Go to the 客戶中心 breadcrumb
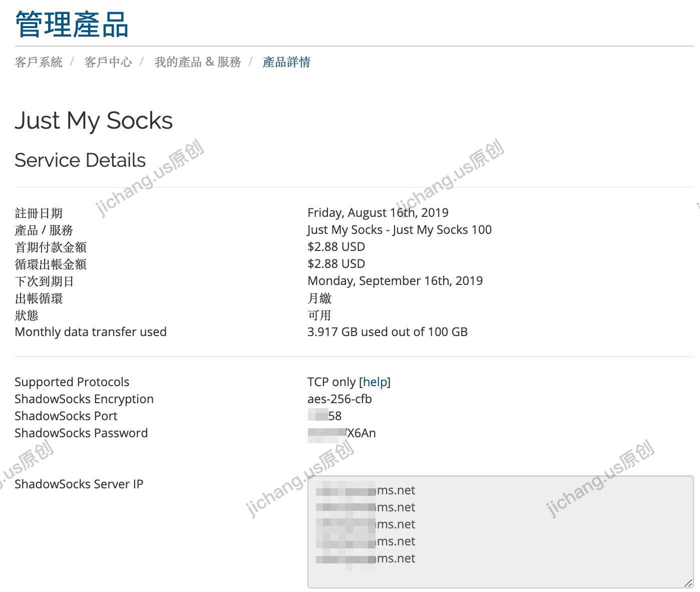The height and width of the screenshot is (592, 700). (x=108, y=62)
